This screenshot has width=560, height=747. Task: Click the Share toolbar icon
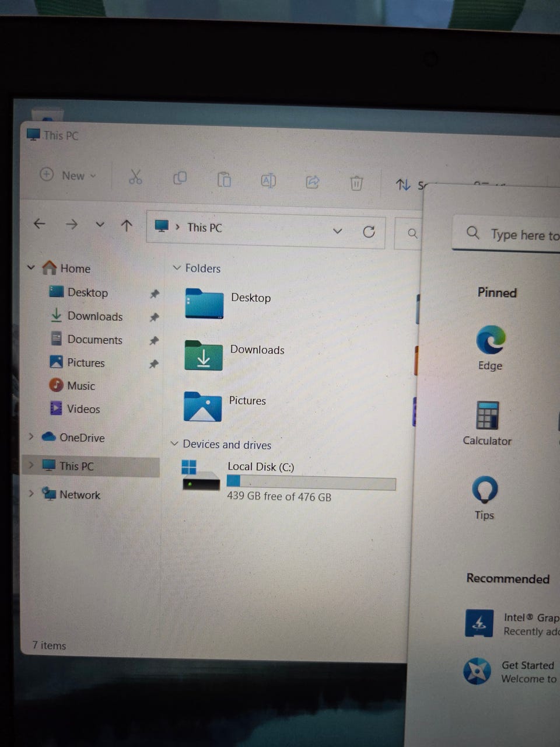(313, 182)
